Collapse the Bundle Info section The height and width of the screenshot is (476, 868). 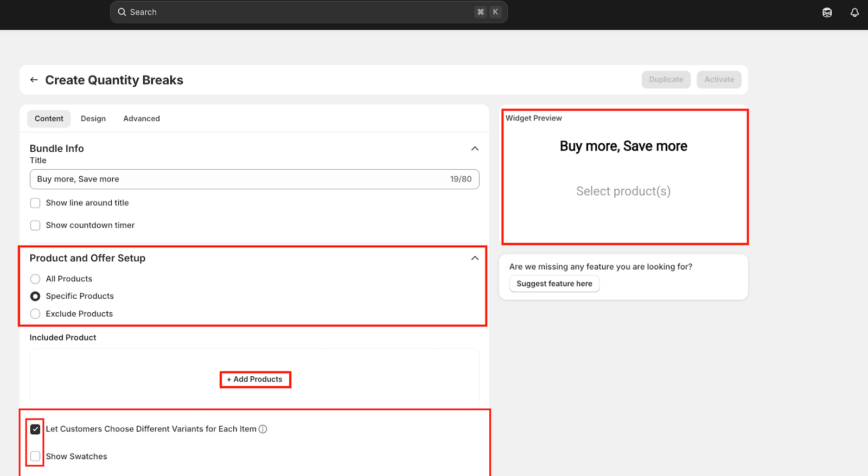[x=475, y=149]
